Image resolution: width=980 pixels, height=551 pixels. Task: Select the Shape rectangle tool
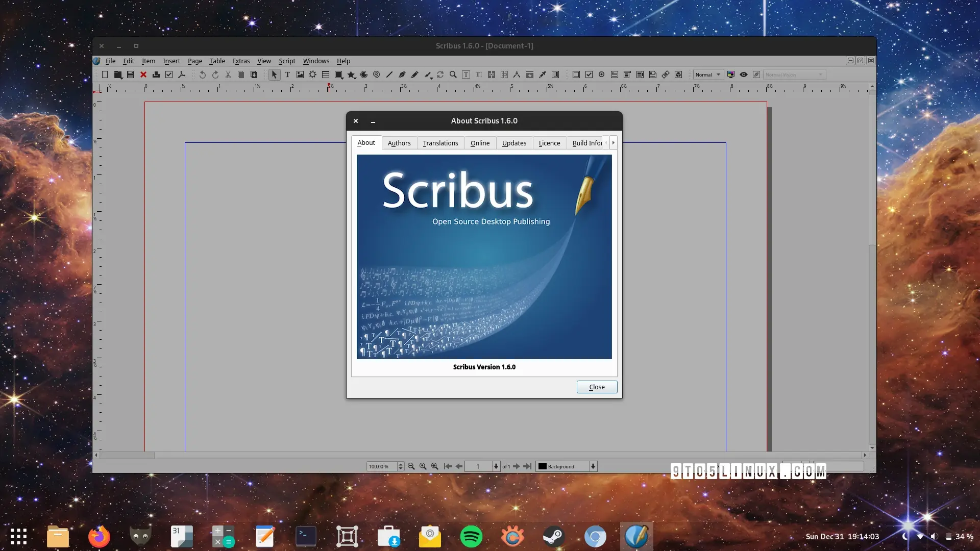(x=338, y=74)
